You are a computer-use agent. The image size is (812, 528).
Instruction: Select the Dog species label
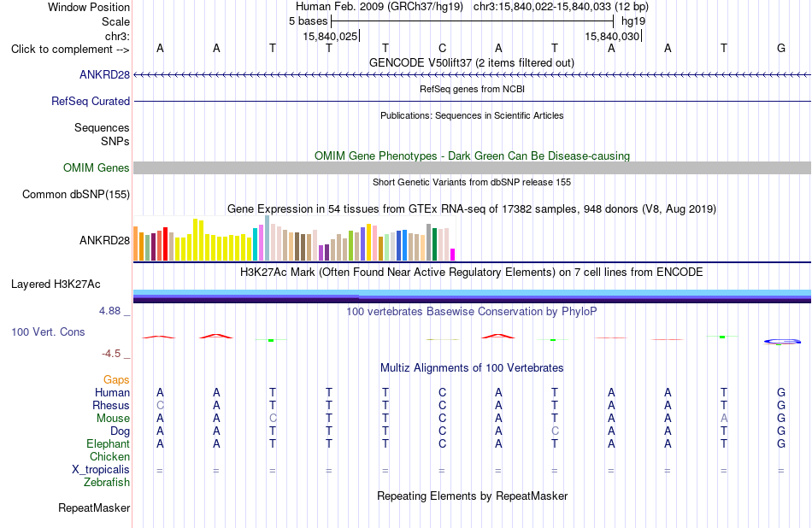click(120, 431)
